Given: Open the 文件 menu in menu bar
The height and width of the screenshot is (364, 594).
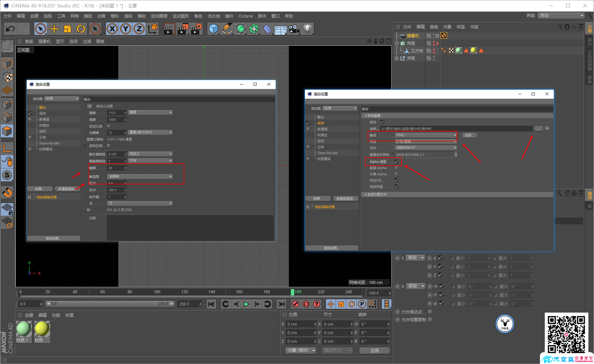Looking at the screenshot, I should [7, 16].
